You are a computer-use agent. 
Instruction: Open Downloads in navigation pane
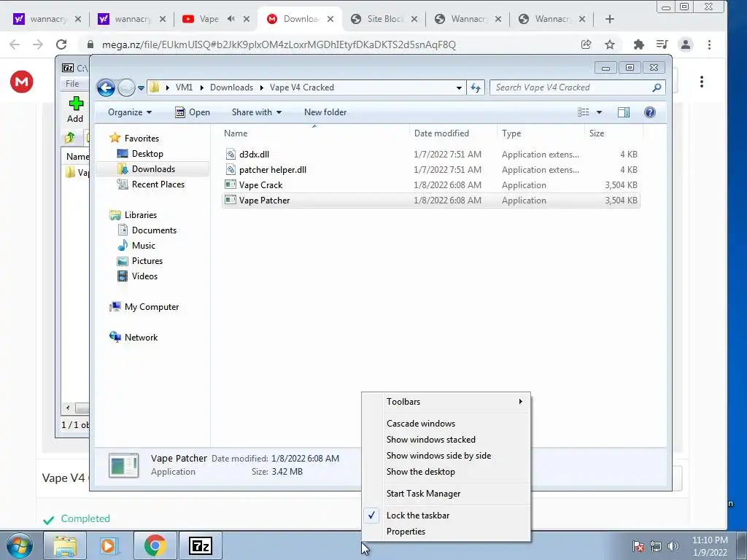[x=146, y=169]
